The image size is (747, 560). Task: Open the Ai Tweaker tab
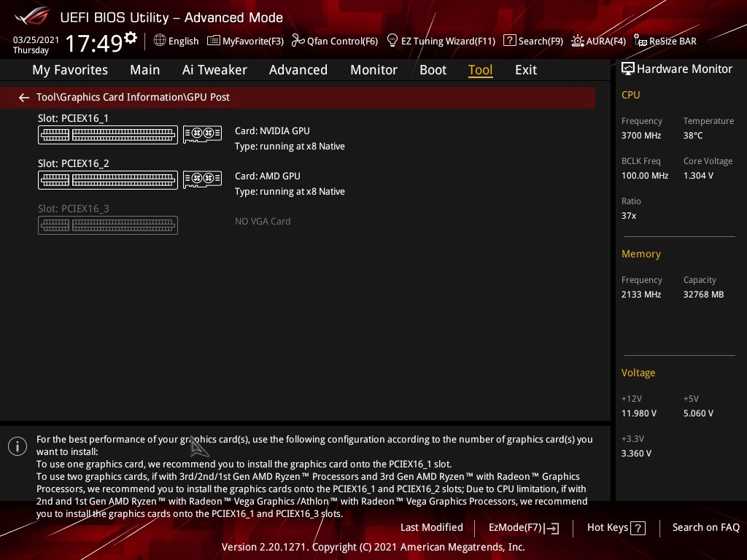[214, 70]
